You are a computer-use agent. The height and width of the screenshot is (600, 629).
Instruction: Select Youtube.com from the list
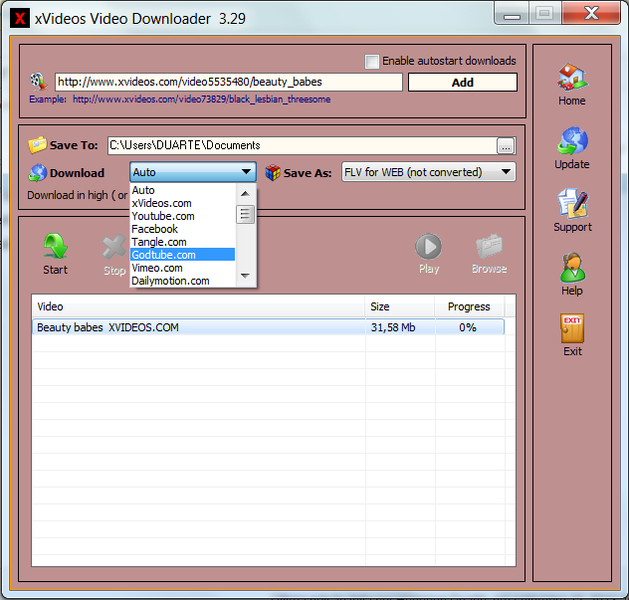pos(183,216)
